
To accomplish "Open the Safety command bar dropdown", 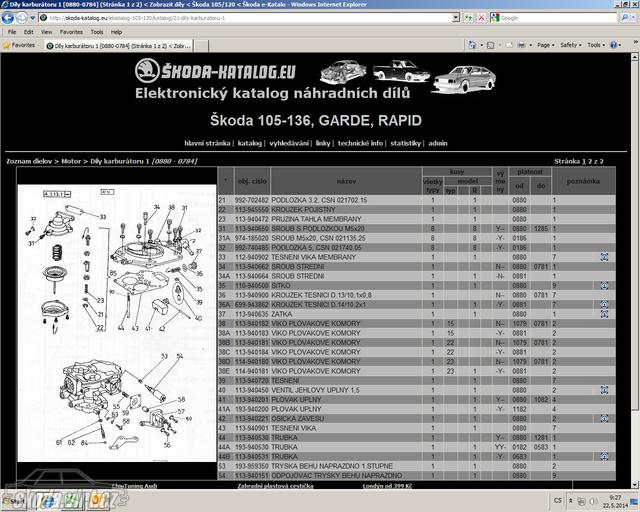I will coord(571,45).
